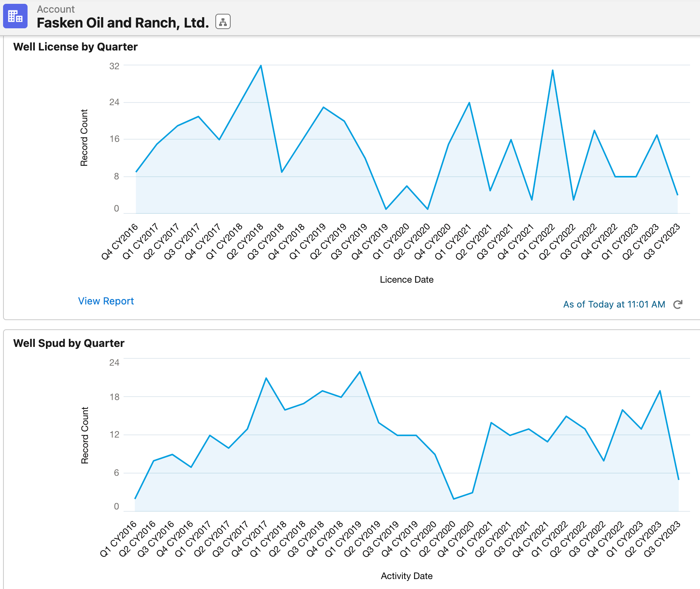Select the Account label above the name
The image size is (700, 589).
point(55,9)
